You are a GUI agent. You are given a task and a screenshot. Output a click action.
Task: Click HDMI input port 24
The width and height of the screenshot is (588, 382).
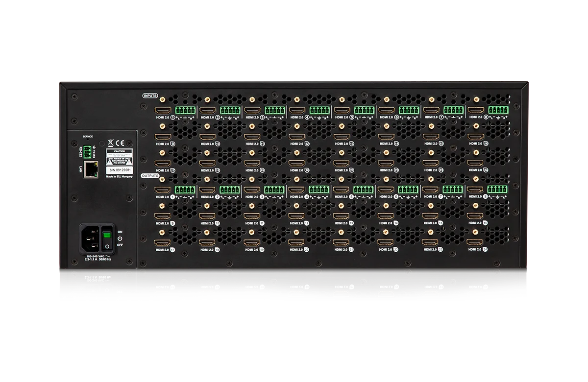tap(475, 164)
